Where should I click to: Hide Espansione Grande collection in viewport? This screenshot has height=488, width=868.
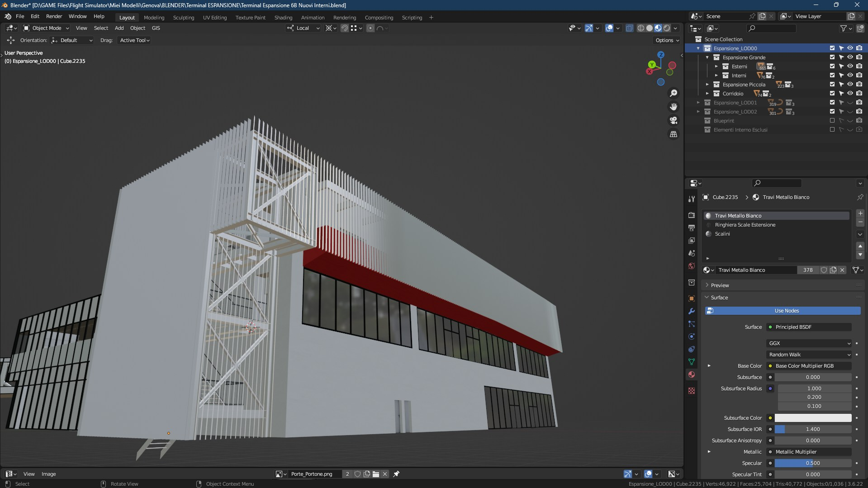(x=850, y=57)
